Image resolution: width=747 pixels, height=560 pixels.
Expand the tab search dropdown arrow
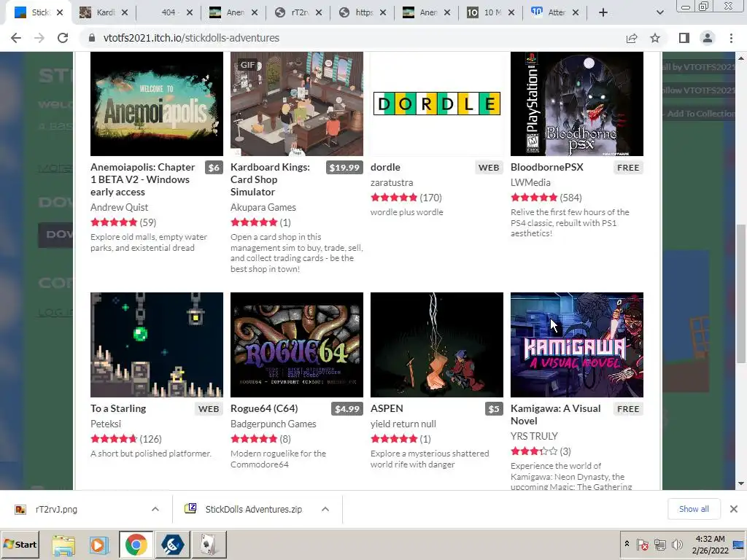(x=659, y=12)
